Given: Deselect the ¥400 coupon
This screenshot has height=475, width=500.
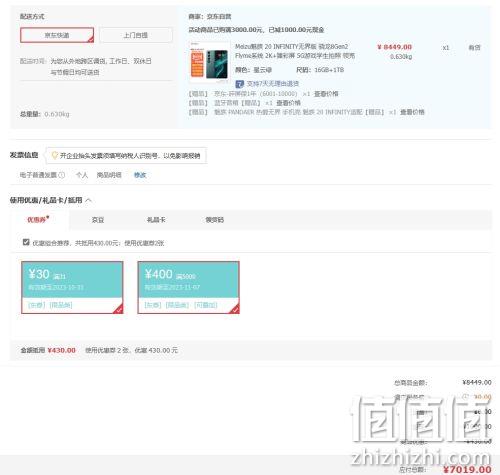Looking at the screenshot, I should [188, 287].
